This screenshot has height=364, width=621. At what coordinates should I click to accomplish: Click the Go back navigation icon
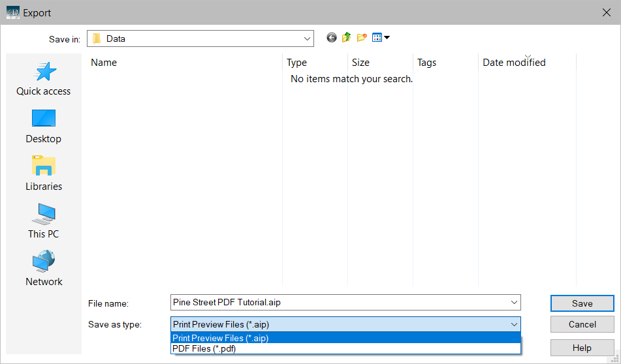[332, 38]
